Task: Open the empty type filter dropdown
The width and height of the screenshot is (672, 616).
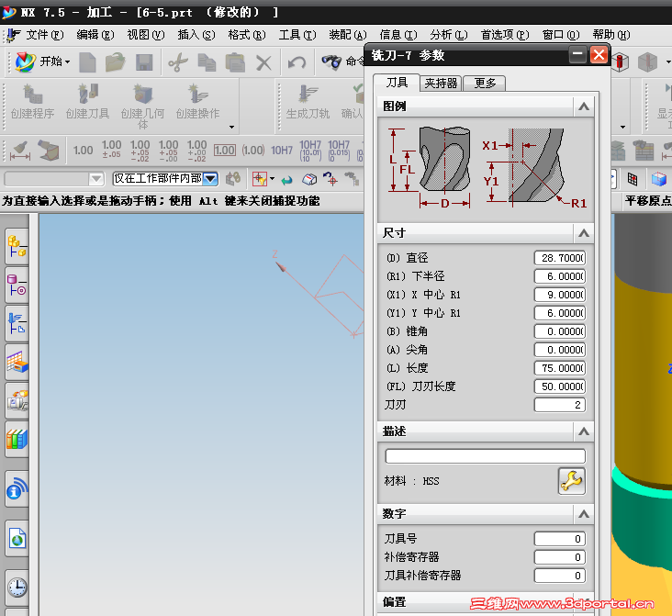Action: (54, 179)
